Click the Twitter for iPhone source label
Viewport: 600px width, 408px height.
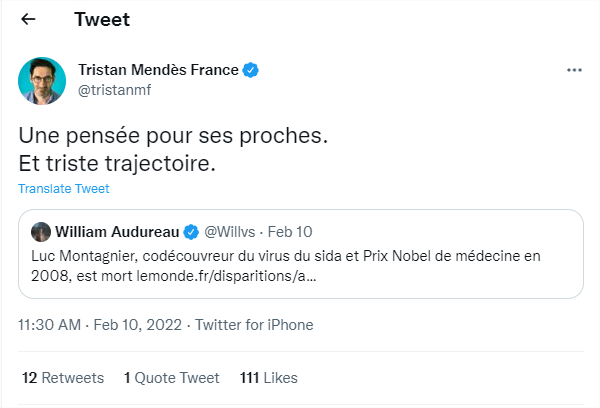tap(254, 325)
